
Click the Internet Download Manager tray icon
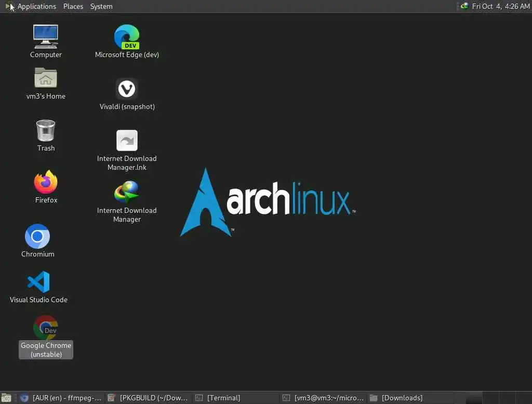pos(464,6)
